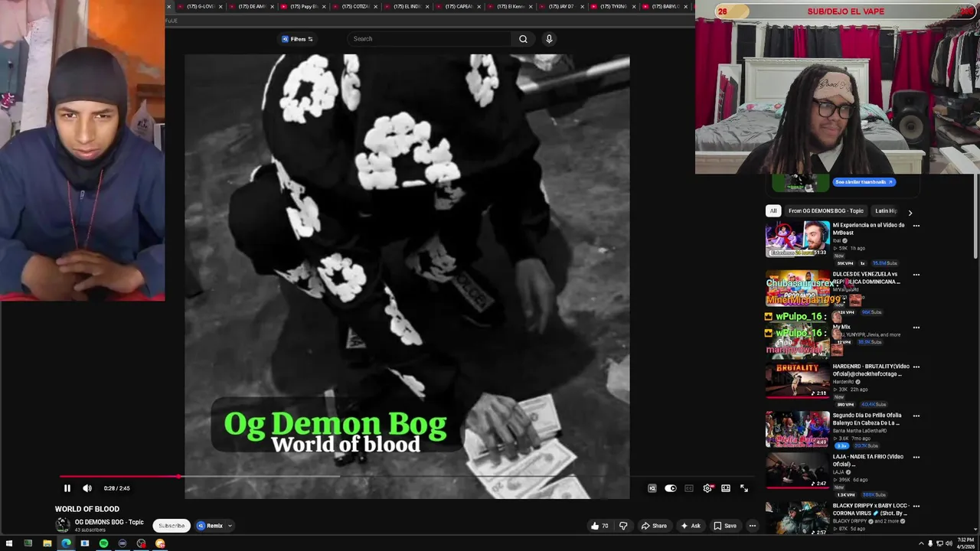Open the OG DEMONS BOG channel avatar
Screen dimensions: 980x551
click(63, 525)
